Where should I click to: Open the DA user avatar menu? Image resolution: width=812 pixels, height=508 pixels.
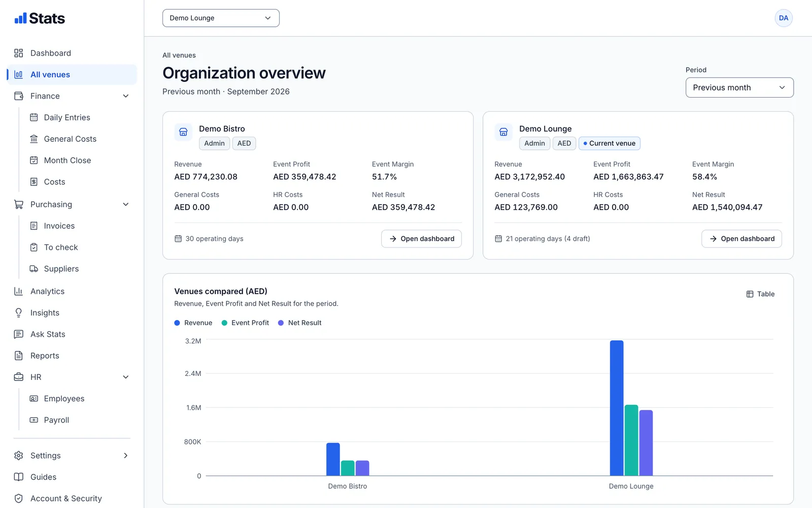point(784,18)
